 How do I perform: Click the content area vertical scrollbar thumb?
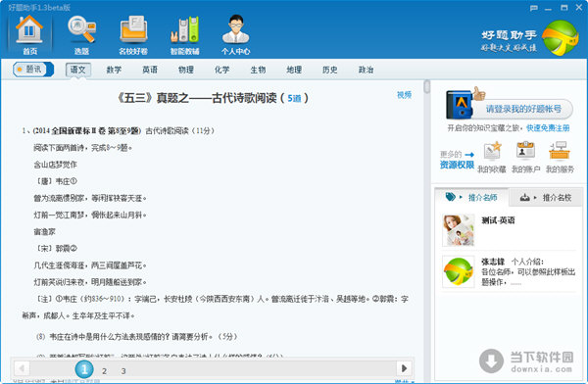[x=426, y=86]
